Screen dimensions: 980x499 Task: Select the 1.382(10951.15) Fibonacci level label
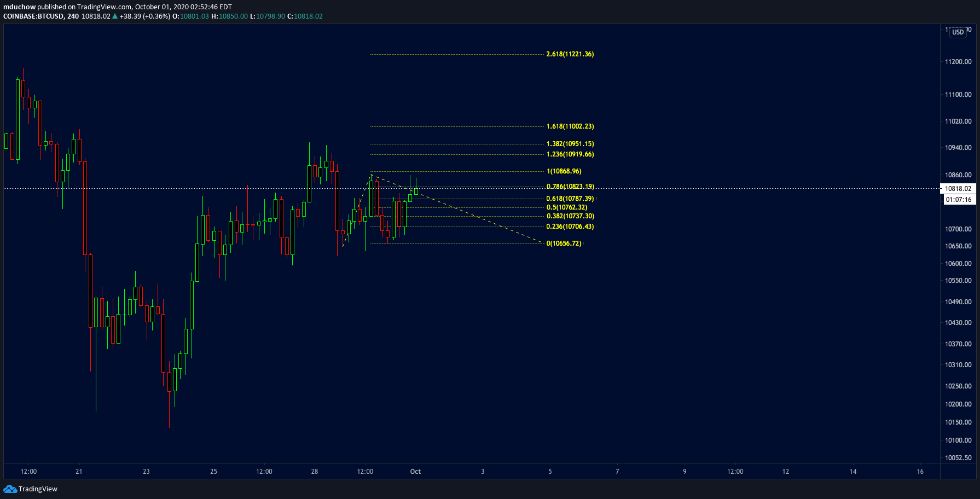pos(570,144)
